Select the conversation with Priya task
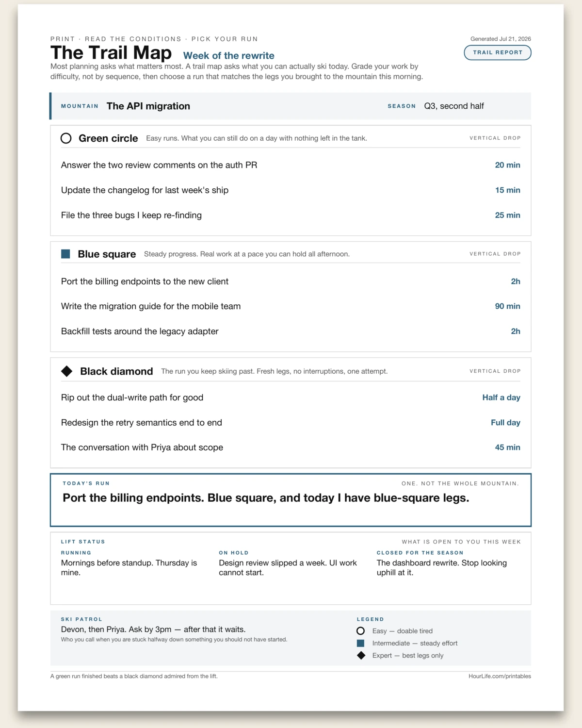Viewport: 582px width, 728px height. coord(291,447)
